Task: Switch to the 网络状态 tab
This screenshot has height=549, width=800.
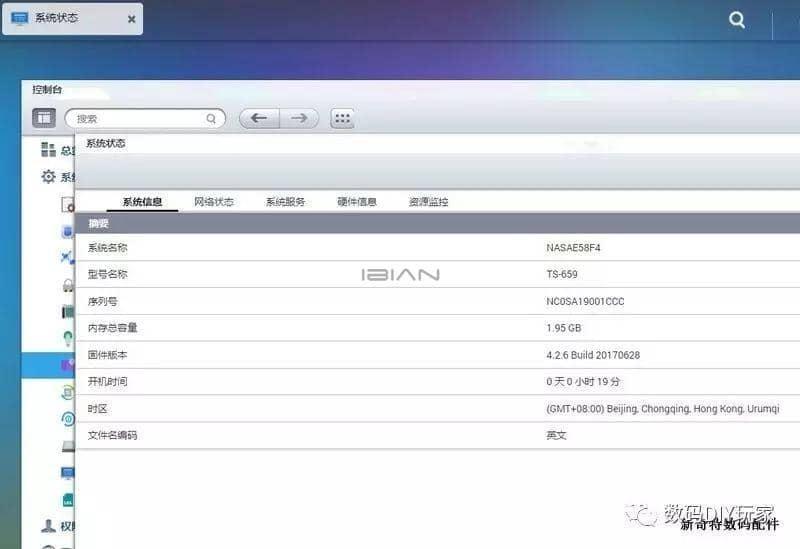Action: tap(214, 202)
